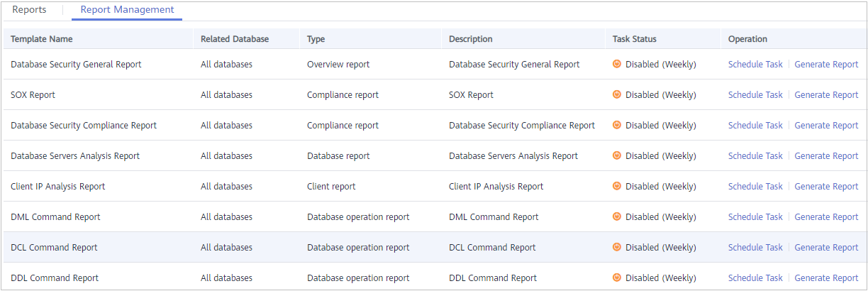The image size is (868, 291).
Task: Generate Report for Database Security General Report
Action: click(x=826, y=64)
